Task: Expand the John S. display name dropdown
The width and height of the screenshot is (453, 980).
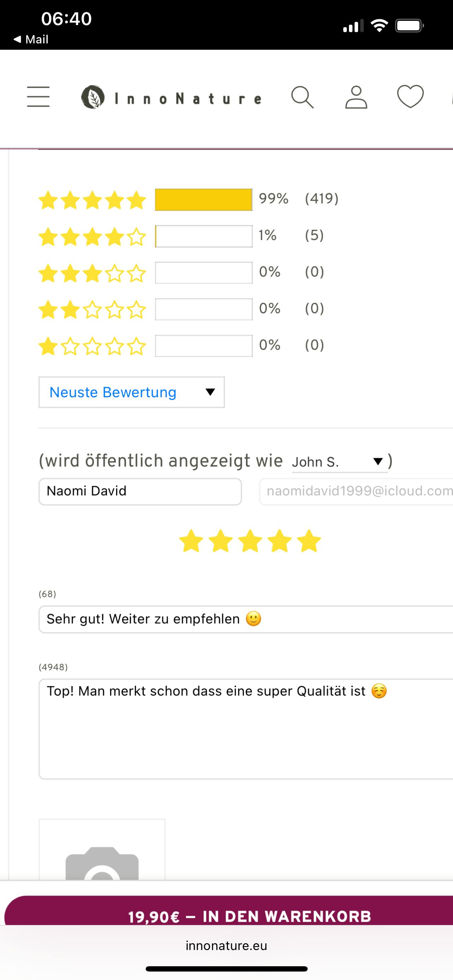Action: [339, 462]
